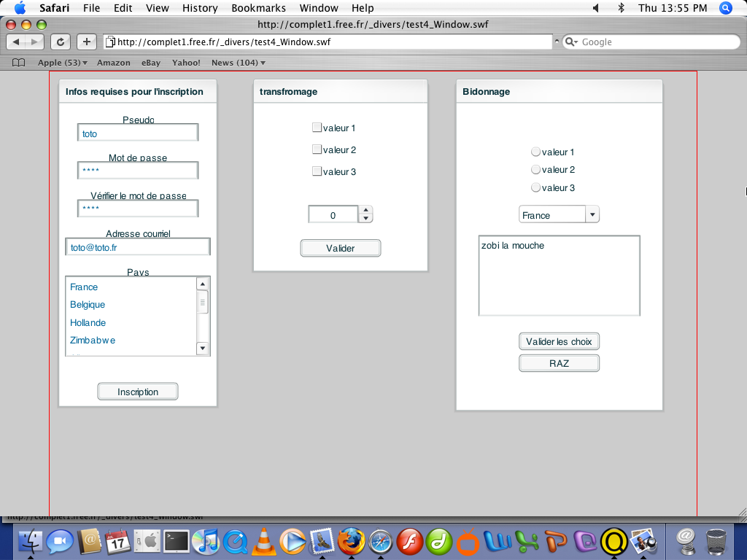Click the Bluetooth menu bar icon
The height and width of the screenshot is (560, 747).
tap(621, 8)
